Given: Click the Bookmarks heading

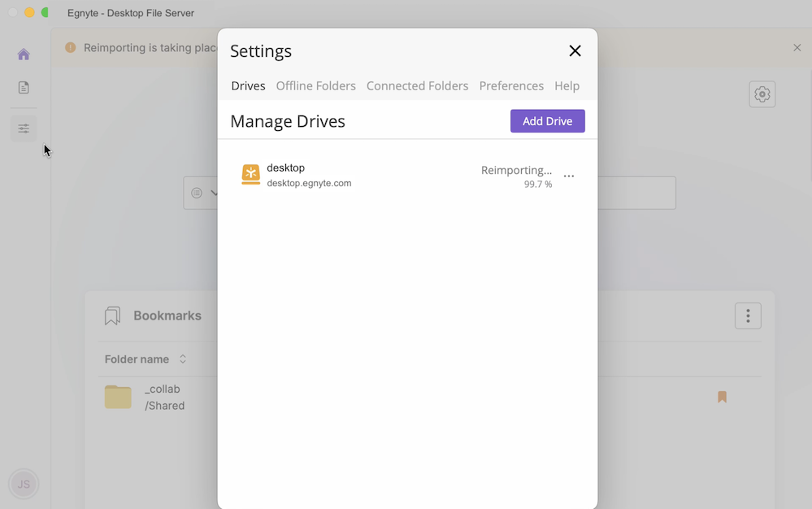Looking at the screenshot, I should (x=167, y=315).
